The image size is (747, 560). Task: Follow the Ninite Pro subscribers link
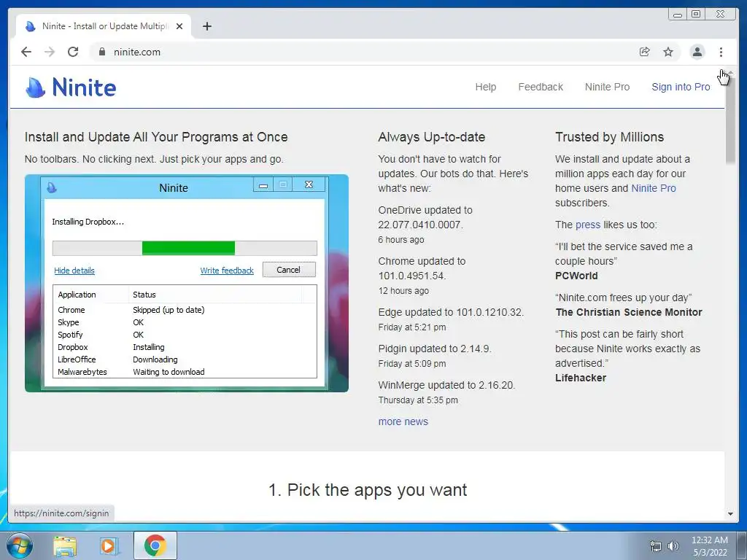click(653, 188)
